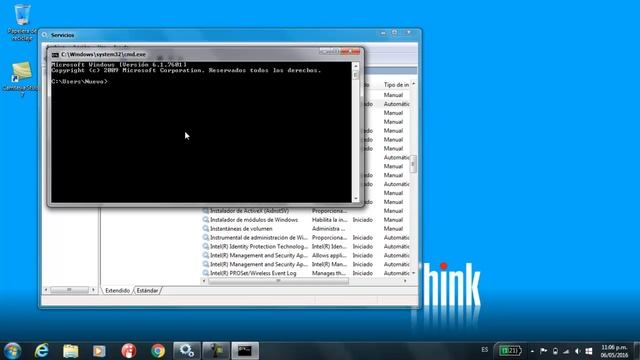Click the Servicios list vertical scrollbar down arrow
Image resolution: width=640 pixels, height=360 pixels.
click(x=413, y=273)
